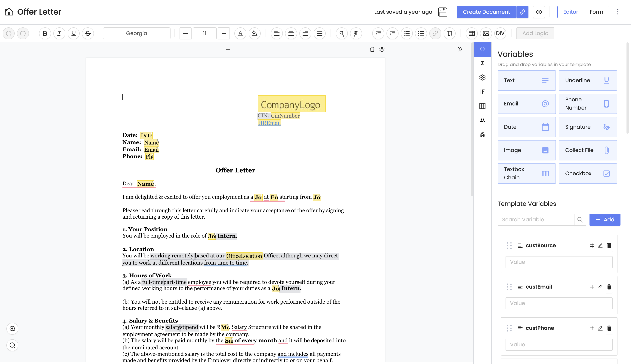
Task: Toggle bold formatting
Action: click(45, 33)
